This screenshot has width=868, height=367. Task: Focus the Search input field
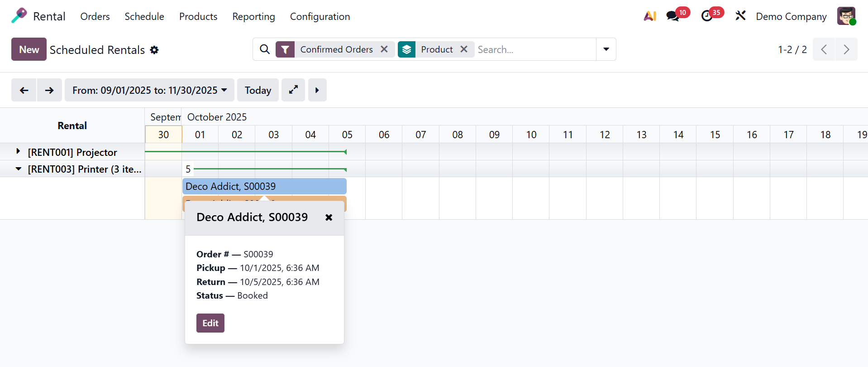pos(534,49)
